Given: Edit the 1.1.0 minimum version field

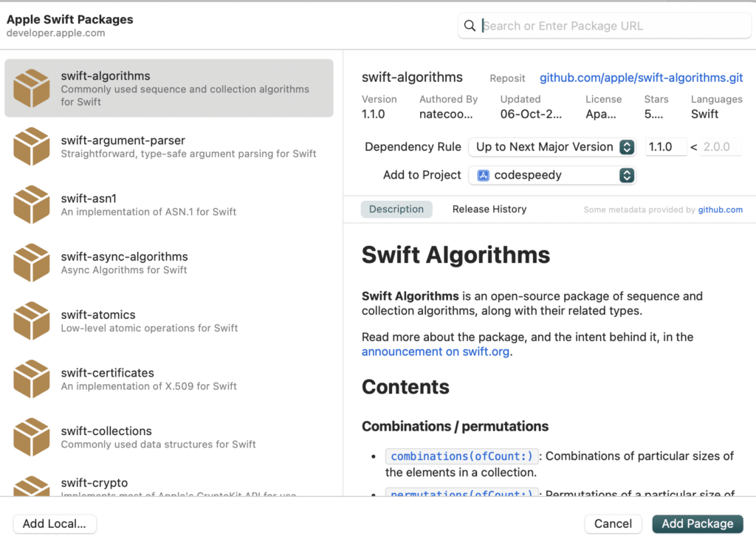Looking at the screenshot, I should (x=665, y=147).
